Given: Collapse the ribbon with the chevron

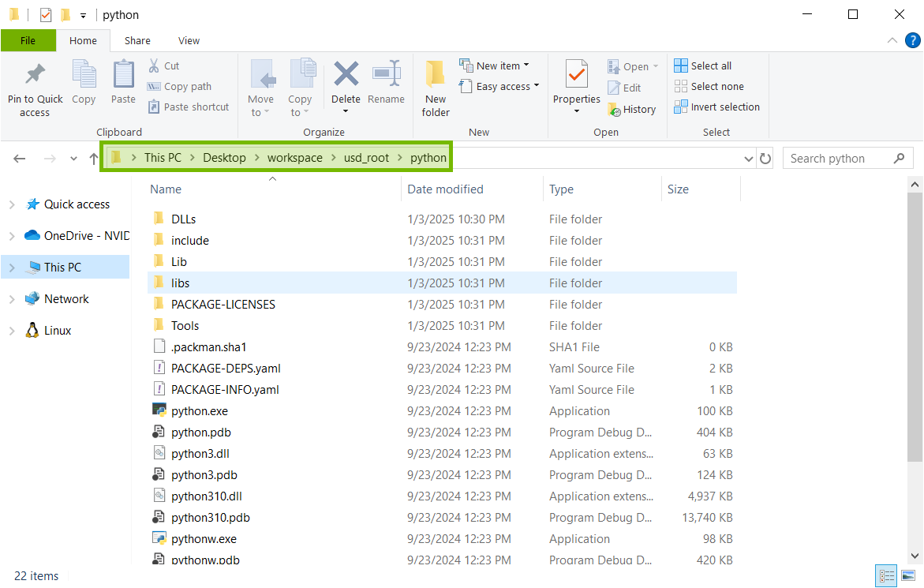Looking at the screenshot, I should (x=892, y=40).
